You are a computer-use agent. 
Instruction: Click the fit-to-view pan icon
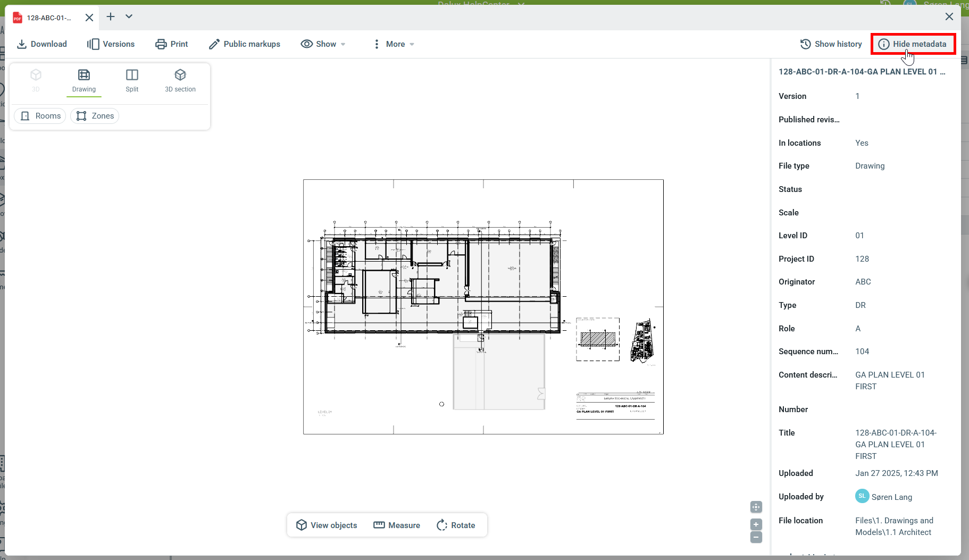756,507
